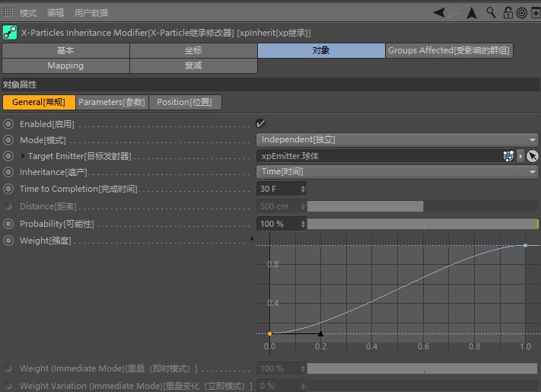Switch to Groups Affected[受影响的群组] tab

point(449,50)
